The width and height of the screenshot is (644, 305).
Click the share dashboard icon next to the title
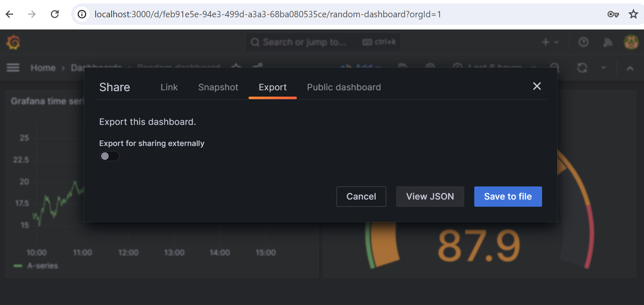point(257,67)
